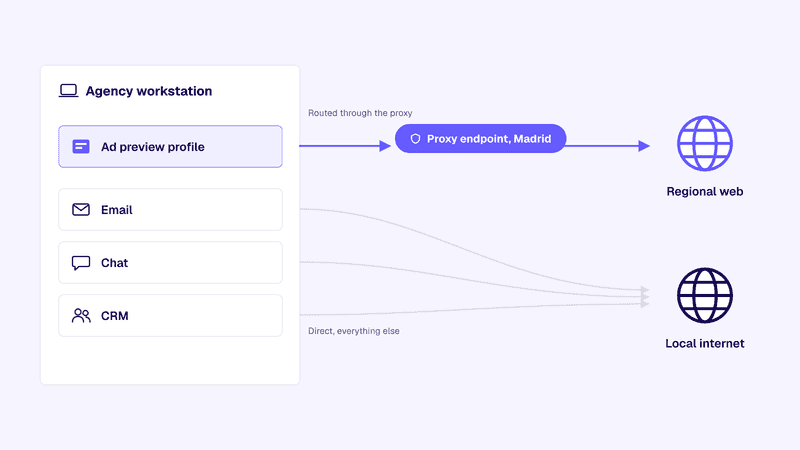Screen dimensions: 800x450
Task: Click the shield icon in proxy endpoint pill
Action: point(415,139)
